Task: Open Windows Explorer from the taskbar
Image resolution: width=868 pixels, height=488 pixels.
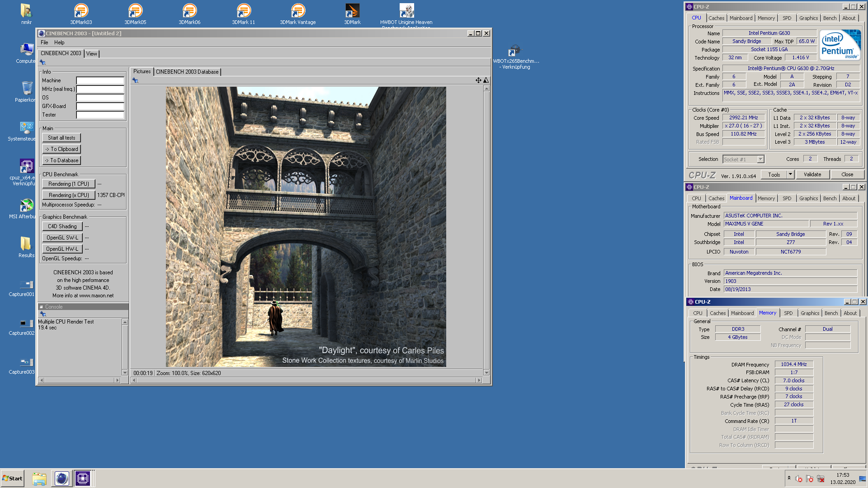Action: coord(39,479)
